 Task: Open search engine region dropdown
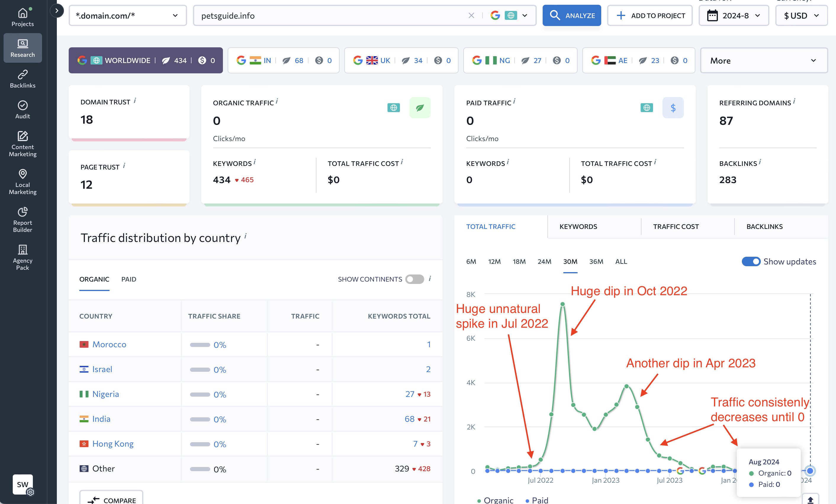pos(509,15)
